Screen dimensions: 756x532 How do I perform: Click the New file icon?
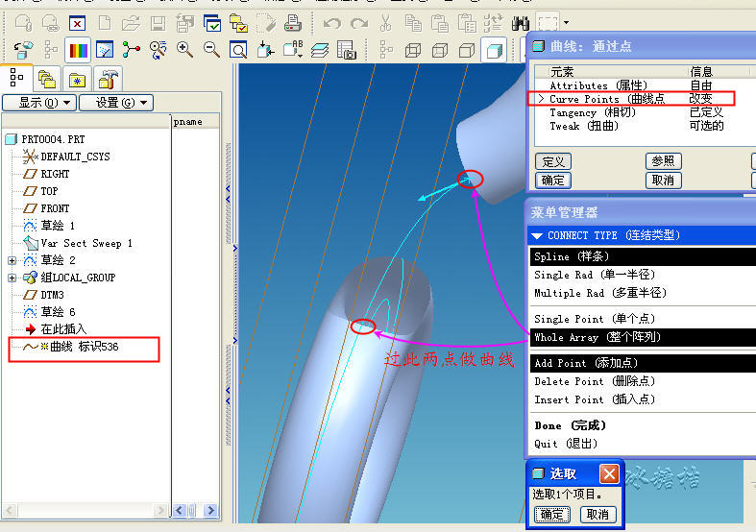point(104,23)
